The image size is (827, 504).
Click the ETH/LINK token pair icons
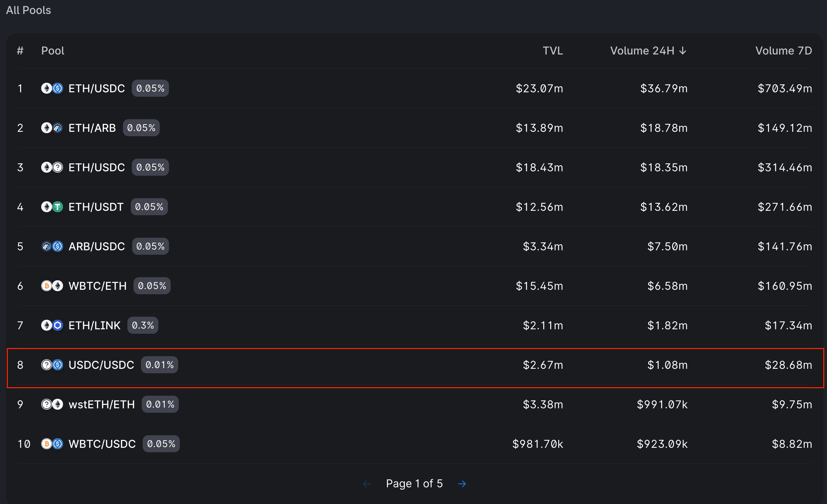pos(52,326)
